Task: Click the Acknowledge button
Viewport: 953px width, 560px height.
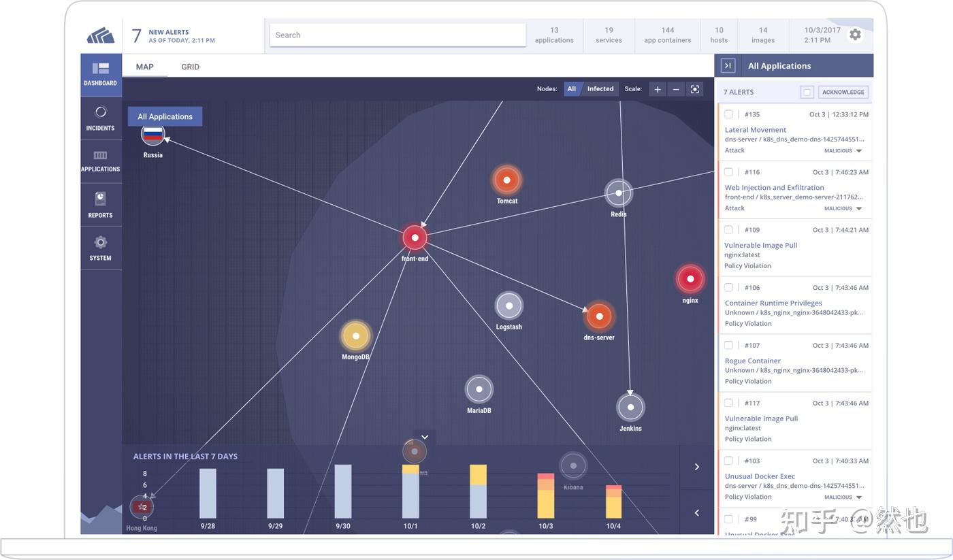Action: pos(843,93)
